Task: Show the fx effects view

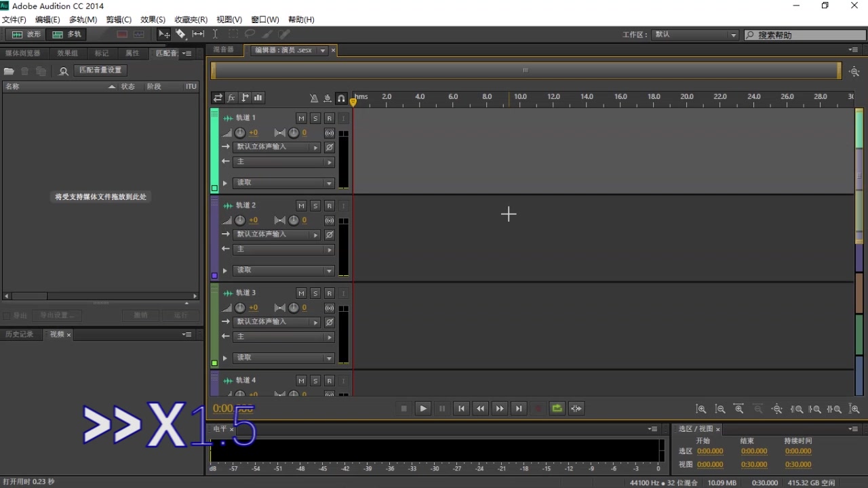Action: (231, 98)
